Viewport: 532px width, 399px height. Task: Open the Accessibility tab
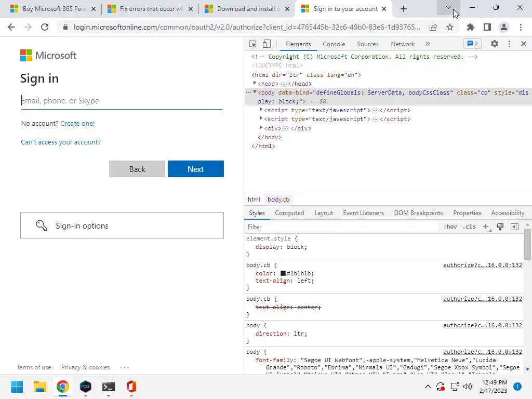[x=508, y=213]
